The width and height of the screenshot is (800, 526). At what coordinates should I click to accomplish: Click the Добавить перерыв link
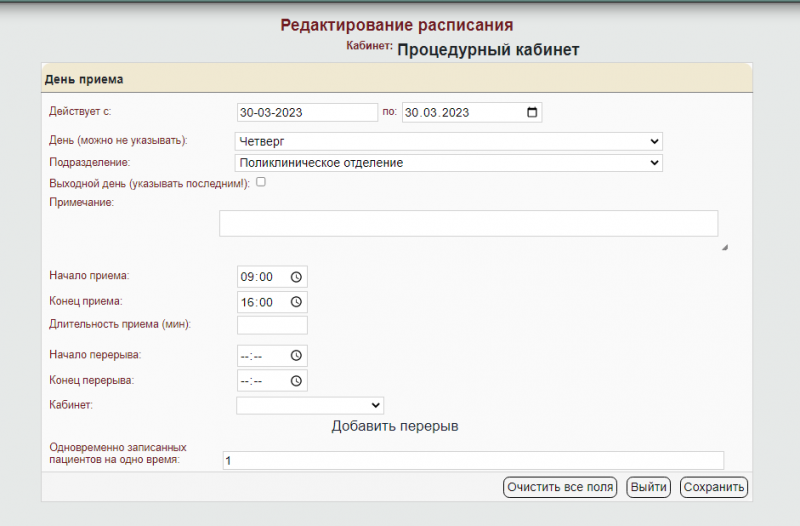coord(394,426)
